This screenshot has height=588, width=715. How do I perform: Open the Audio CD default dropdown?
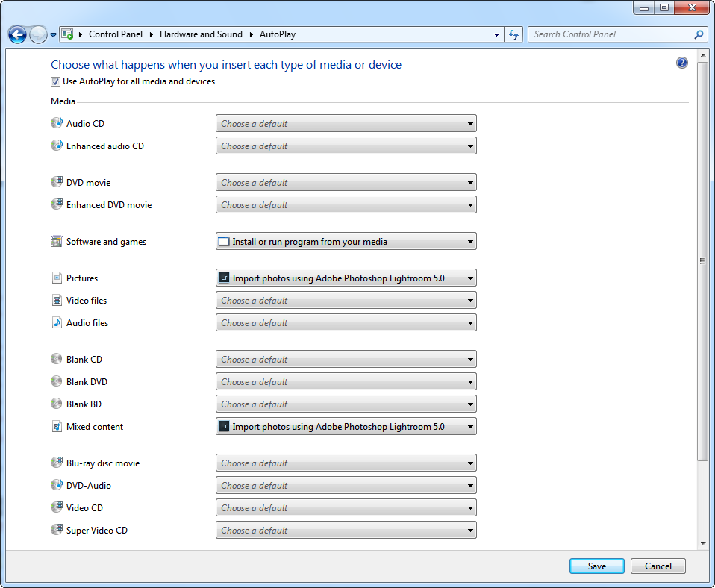tap(346, 124)
